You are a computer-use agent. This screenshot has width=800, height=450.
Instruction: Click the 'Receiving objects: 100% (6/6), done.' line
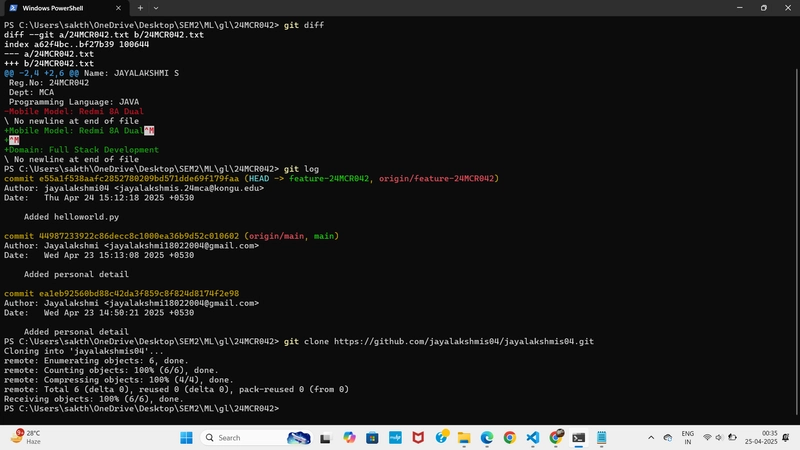tap(94, 399)
